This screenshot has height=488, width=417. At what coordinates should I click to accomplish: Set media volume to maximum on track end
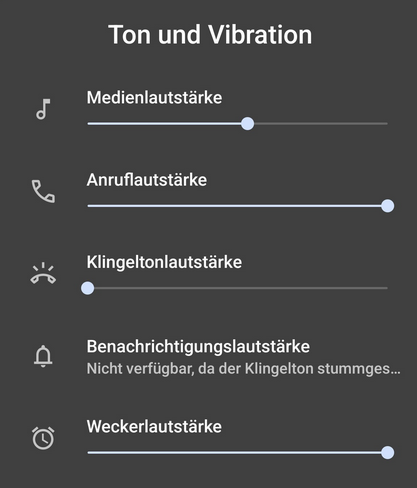[x=387, y=124]
